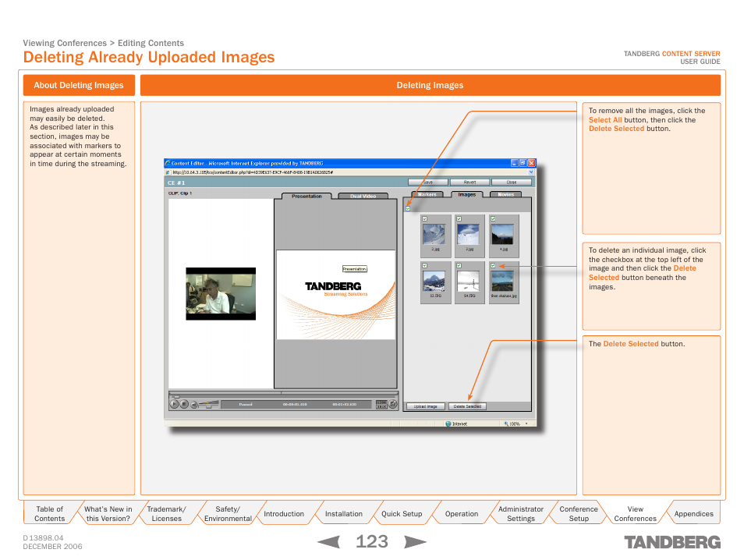Switch to the Images tab
Viewport: 744px width, 560px height.
coord(467,194)
